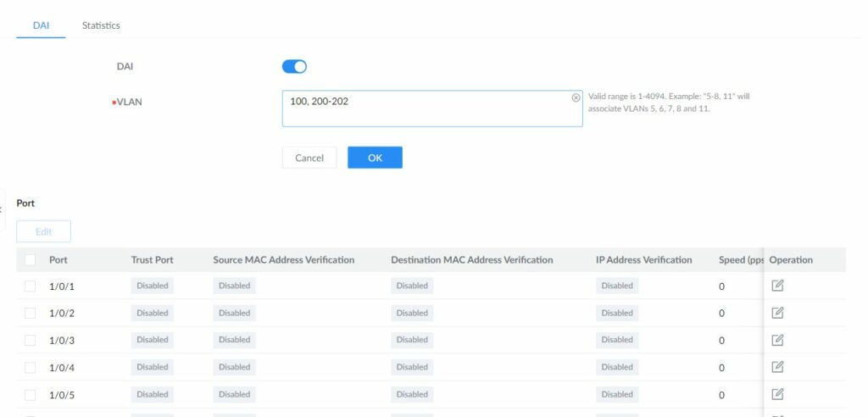The width and height of the screenshot is (868, 417).
Task: Check the select-all ports header checkbox
Action: coord(30,259)
